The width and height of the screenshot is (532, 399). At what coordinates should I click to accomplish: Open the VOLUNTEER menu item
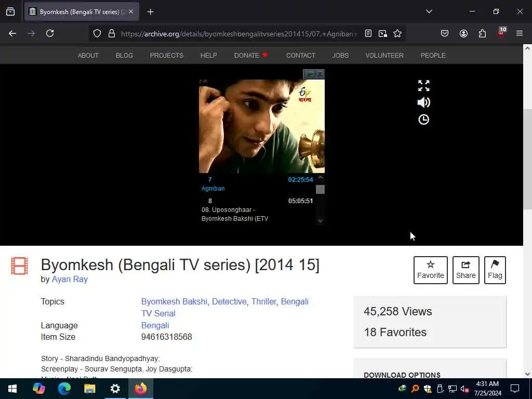pyautogui.click(x=384, y=55)
